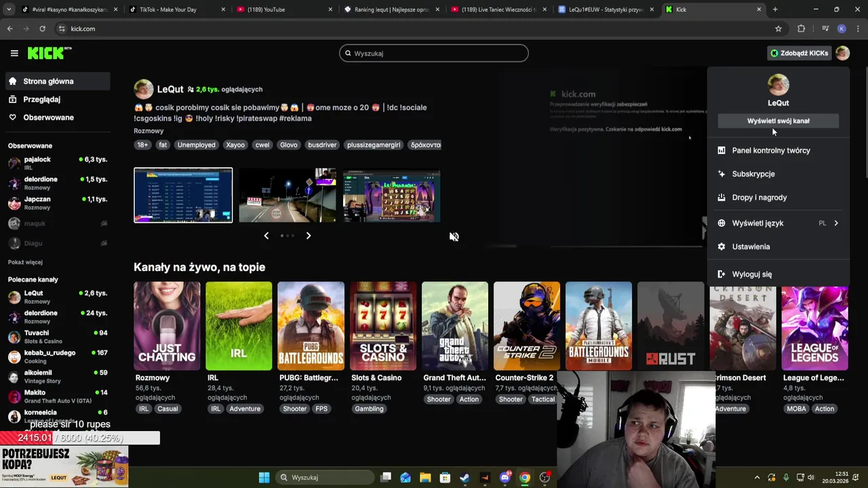Image resolution: width=868 pixels, height=488 pixels.
Task: Unmute the featured stream preview
Action: point(454,237)
